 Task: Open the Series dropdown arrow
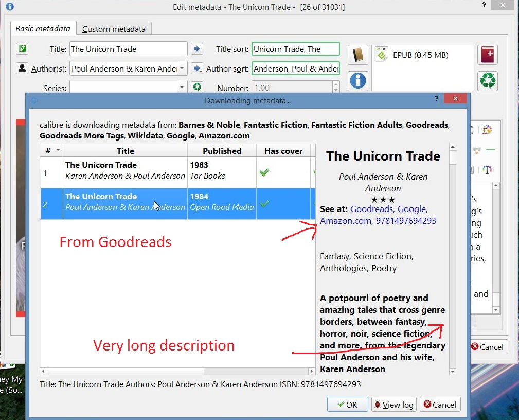(x=182, y=87)
